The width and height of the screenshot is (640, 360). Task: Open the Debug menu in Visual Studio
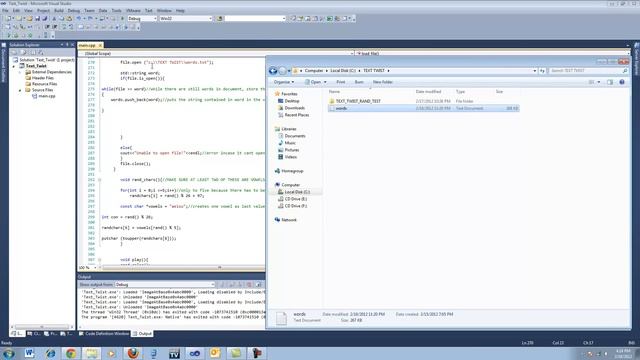tap(74, 11)
